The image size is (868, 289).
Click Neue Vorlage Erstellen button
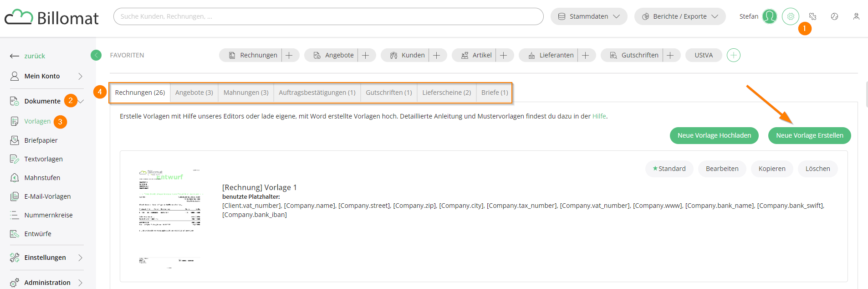click(810, 135)
